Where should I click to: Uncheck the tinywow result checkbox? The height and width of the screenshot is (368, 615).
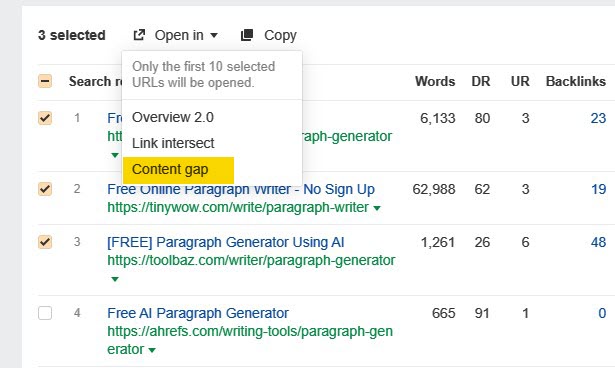[x=45, y=189]
